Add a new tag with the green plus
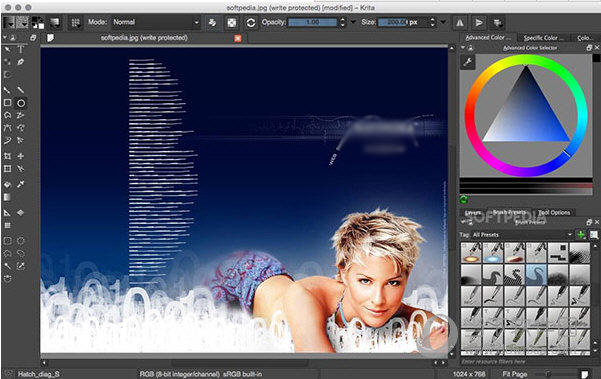 click(x=581, y=235)
